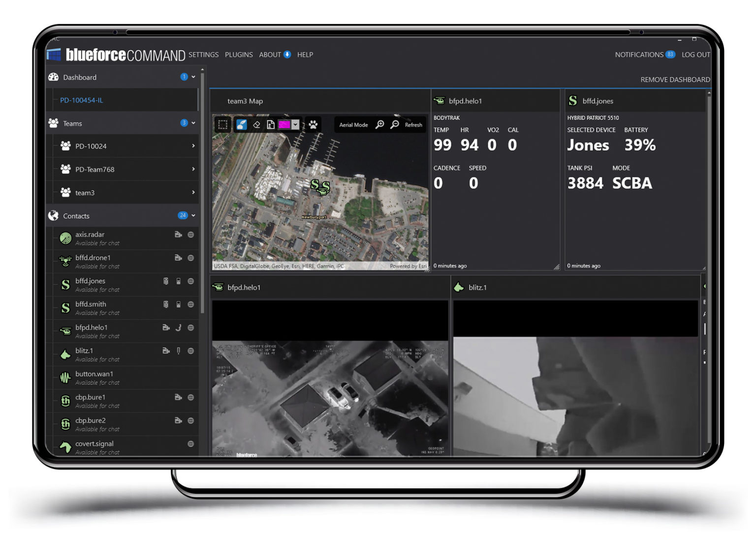Open the color dropdown arrow beside magenta swatch
Image resolution: width=756 pixels, height=544 pixels.
point(295,125)
